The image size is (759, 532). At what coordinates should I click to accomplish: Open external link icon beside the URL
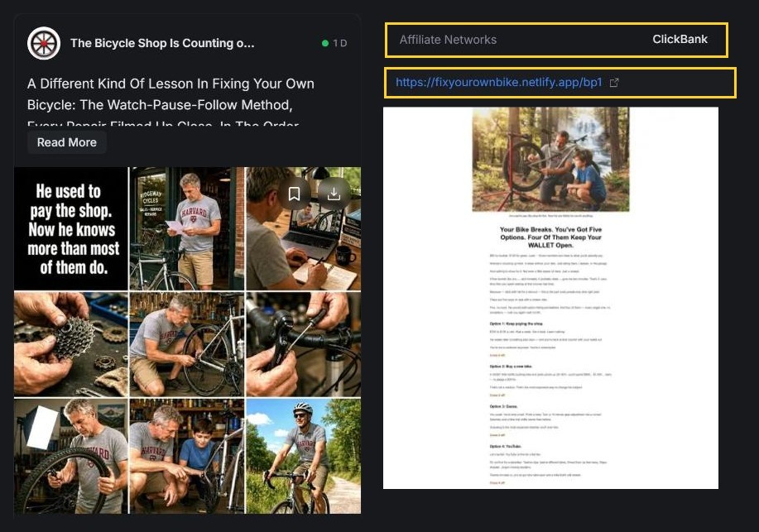(x=614, y=82)
